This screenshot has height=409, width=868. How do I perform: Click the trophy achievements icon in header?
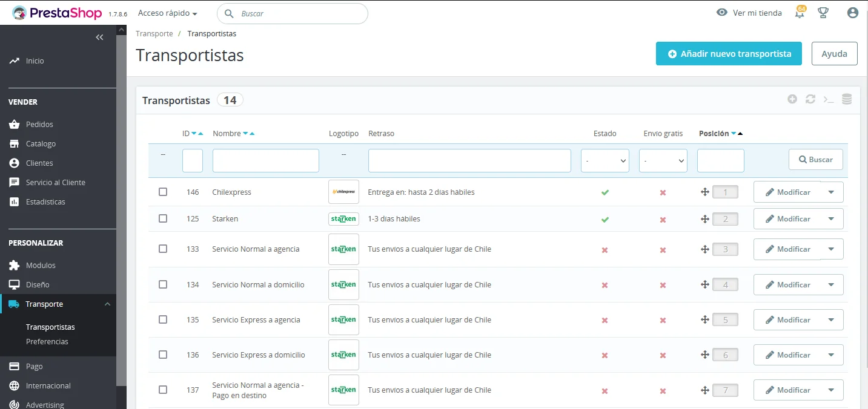click(x=823, y=13)
